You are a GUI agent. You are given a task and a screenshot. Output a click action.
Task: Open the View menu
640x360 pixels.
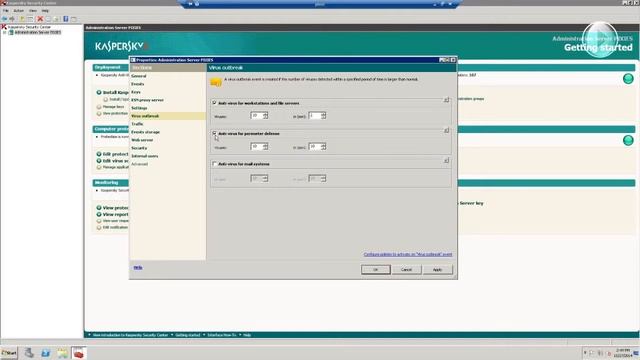33,11
